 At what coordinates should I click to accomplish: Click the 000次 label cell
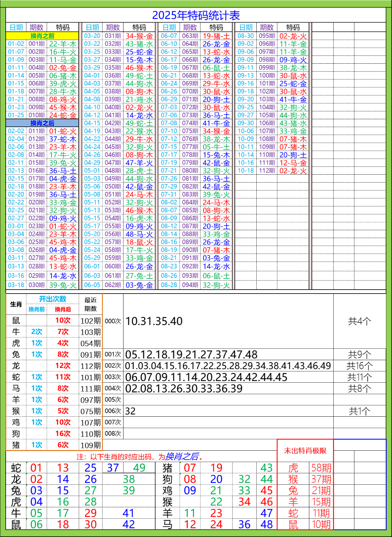(113, 321)
